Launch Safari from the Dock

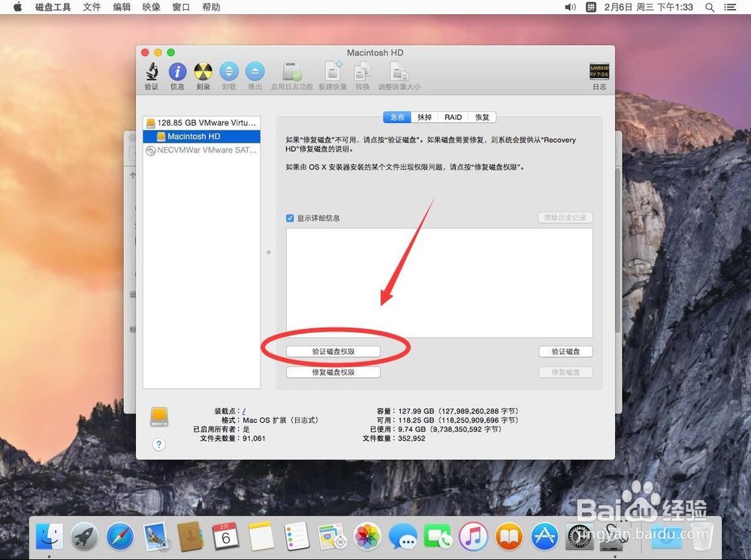point(119,536)
